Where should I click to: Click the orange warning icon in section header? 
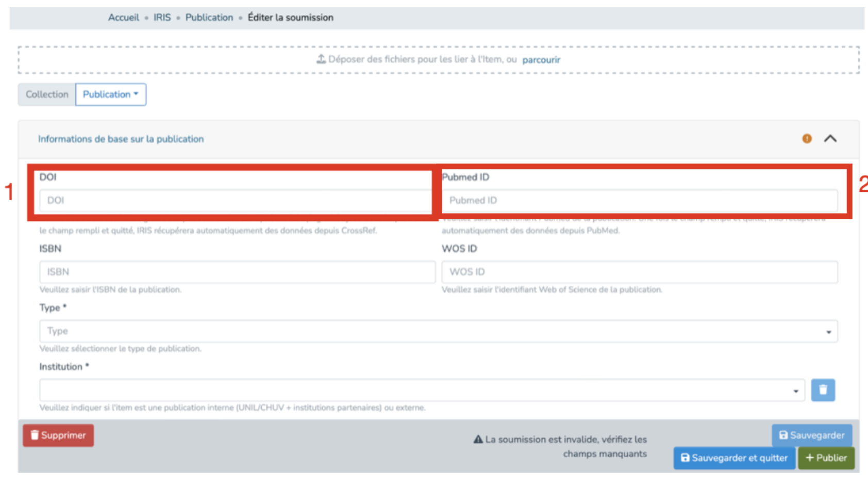coord(807,139)
